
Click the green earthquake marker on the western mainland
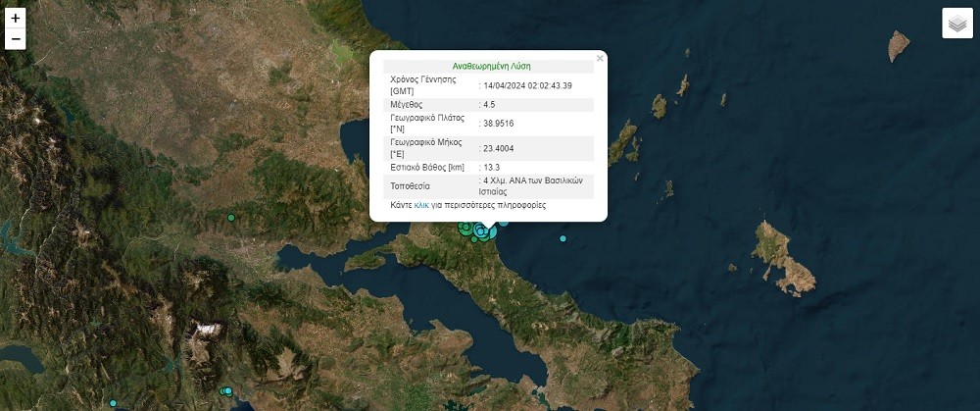pos(231,217)
